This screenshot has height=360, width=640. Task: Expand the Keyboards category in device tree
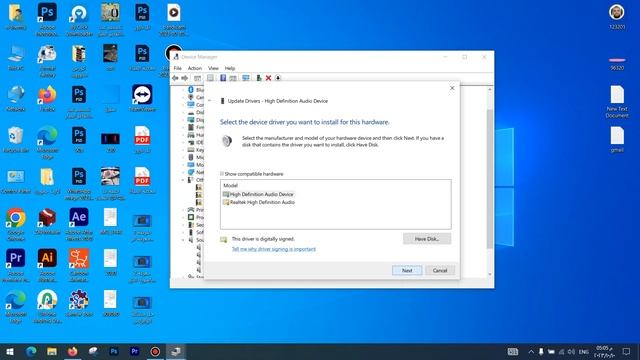point(183,150)
